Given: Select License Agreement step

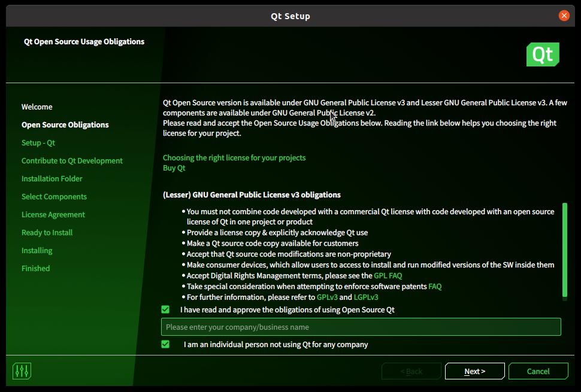Looking at the screenshot, I should 53,214.
